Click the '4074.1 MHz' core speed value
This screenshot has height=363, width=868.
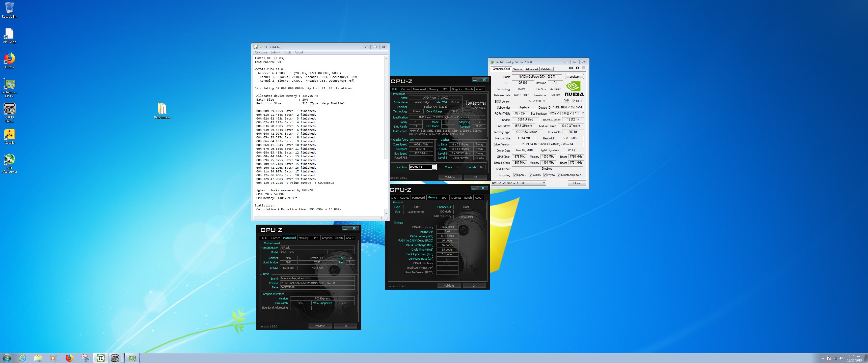point(421,144)
